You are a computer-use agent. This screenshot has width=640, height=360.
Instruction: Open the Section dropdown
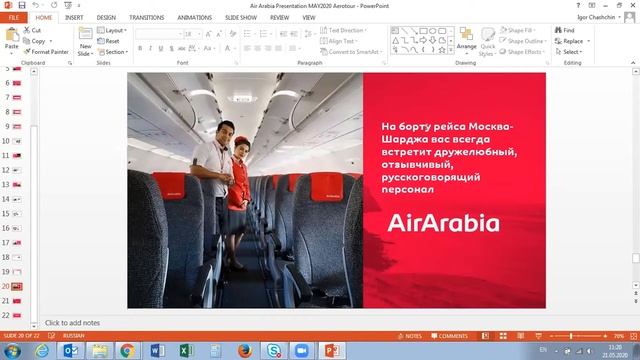[x=113, y=52]
